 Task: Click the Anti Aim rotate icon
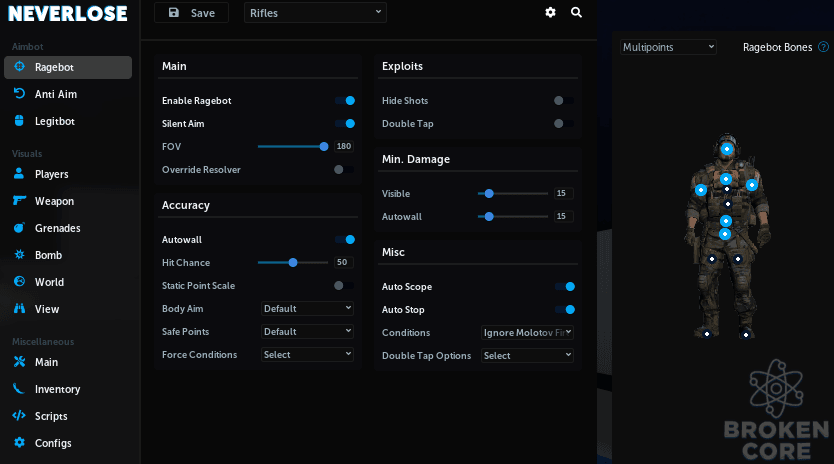[19, 94]
